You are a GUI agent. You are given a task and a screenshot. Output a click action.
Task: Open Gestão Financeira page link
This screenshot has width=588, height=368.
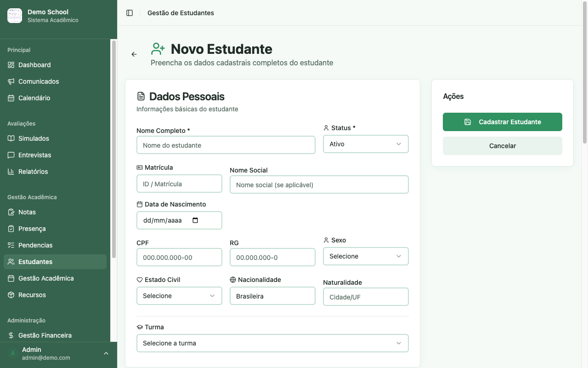click(x=55, y=335)
